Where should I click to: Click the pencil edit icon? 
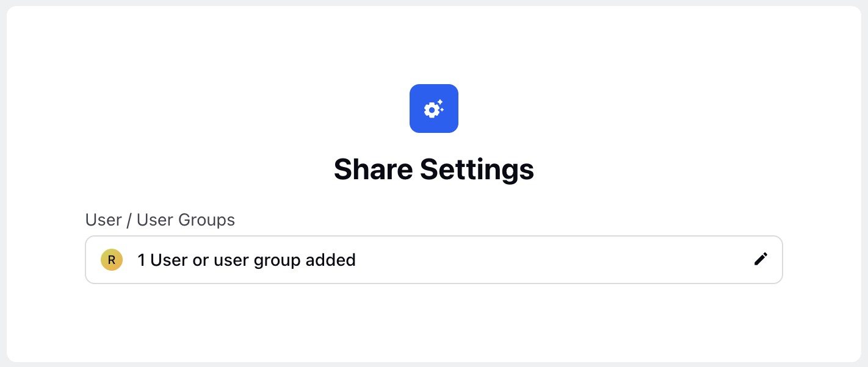(x=761, y=259)
